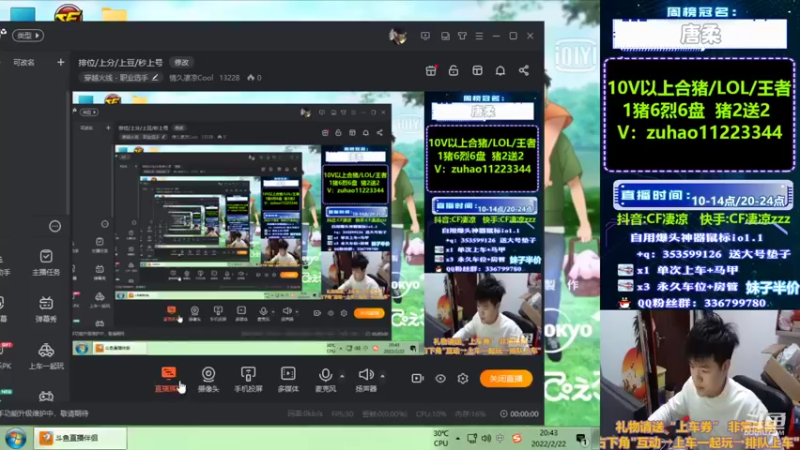The image size is (800, 450).
Task: Click the flame popularity counter
Action: click(x=254, y=78)
